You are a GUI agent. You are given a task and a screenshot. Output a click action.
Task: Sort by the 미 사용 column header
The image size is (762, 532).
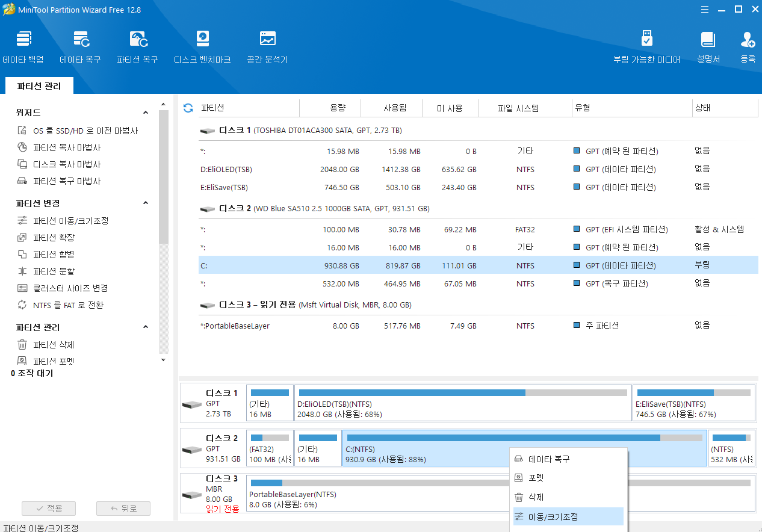[450, 108]
